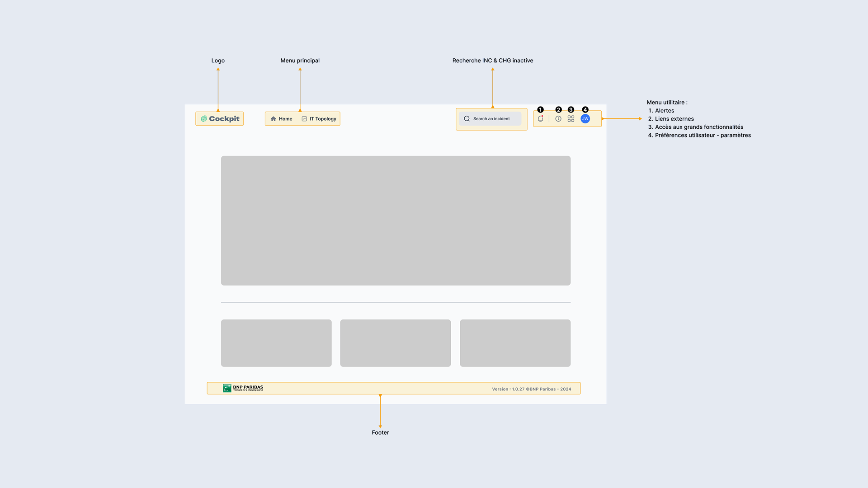Screen dimensions: 868x488
Task: Go to the Home menu item
Action: [x=285, y=119]
